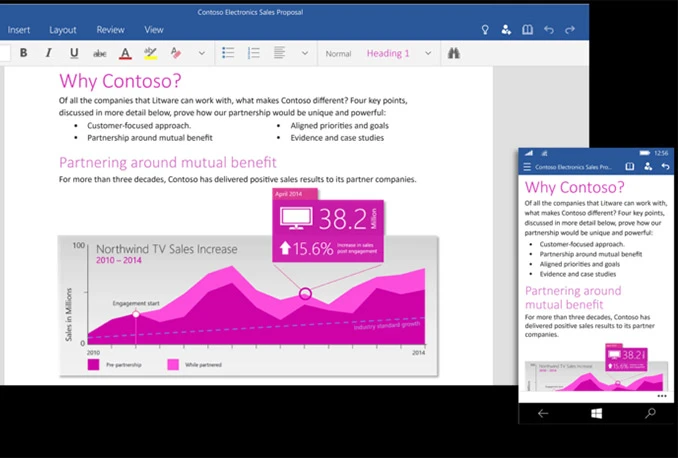
Task: Click the 'Pre-partnership' legend entry
Action: click(115, 365)
